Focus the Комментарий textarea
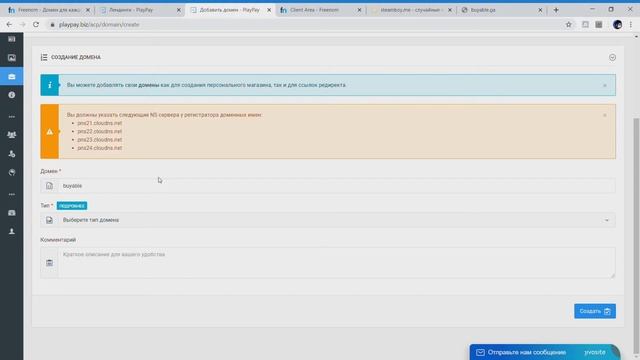This screenshot has height=360, width=640. tap(336, 262)
